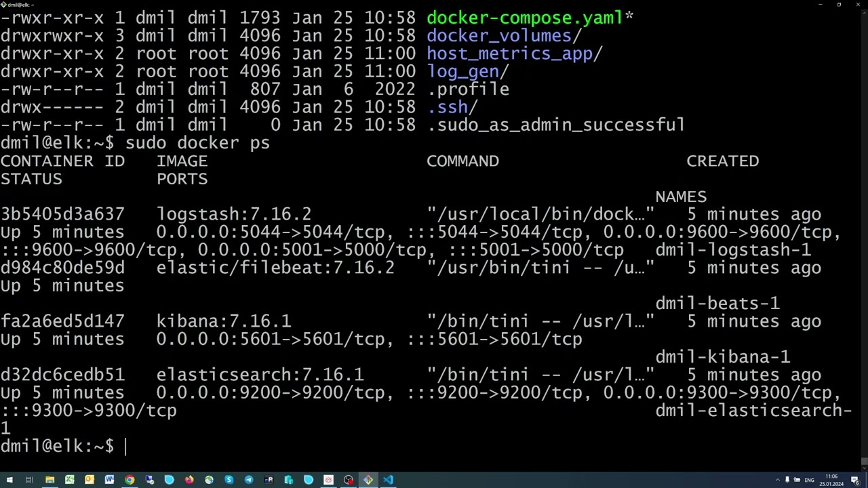Screen dimensions: 868x488
Task: Click the dmil-elasticsearch- container name
Action: pos(753,411)
